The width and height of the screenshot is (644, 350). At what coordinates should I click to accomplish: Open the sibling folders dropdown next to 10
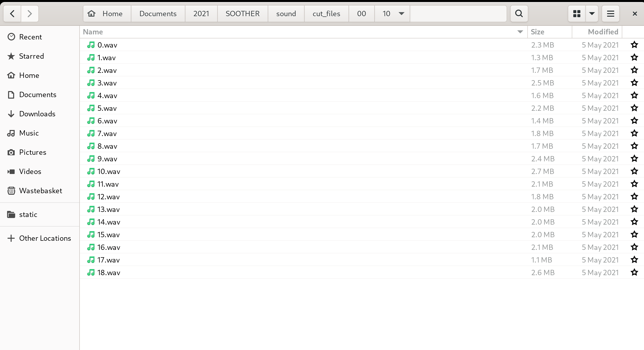[401, 13]
